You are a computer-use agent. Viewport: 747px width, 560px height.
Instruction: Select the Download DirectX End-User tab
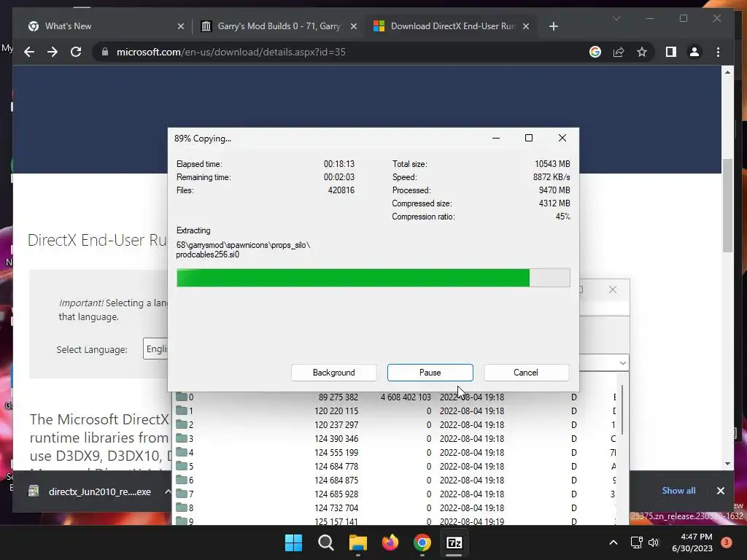tap(451, 26)
